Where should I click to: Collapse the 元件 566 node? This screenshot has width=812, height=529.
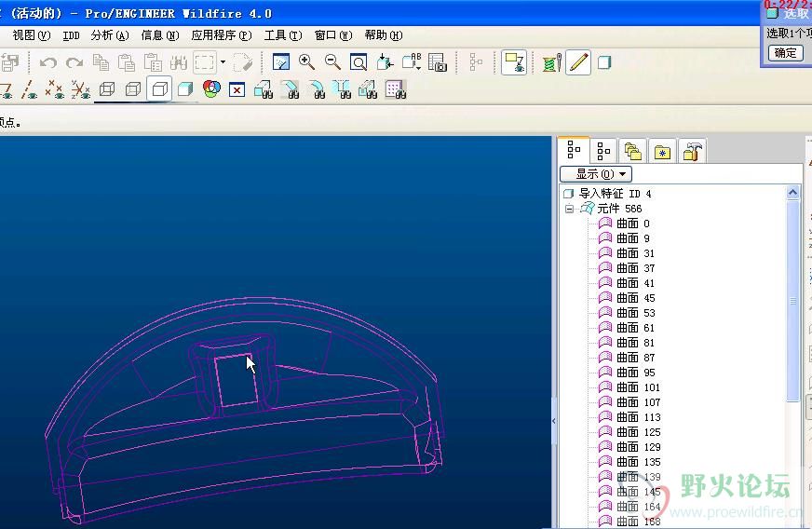tap(569, 209)
